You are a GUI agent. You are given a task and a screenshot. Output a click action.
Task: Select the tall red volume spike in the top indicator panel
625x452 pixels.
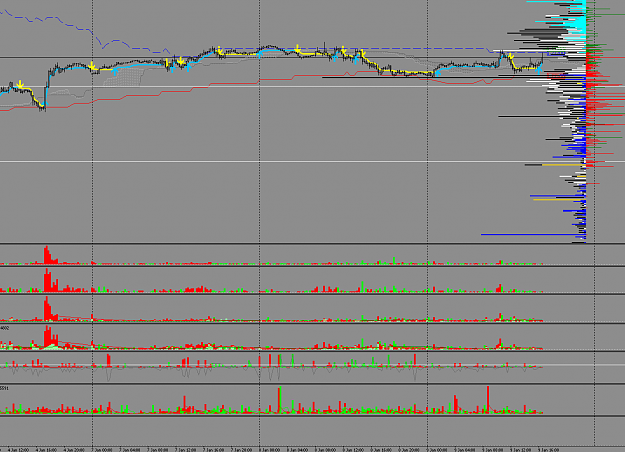pos(47,255)
